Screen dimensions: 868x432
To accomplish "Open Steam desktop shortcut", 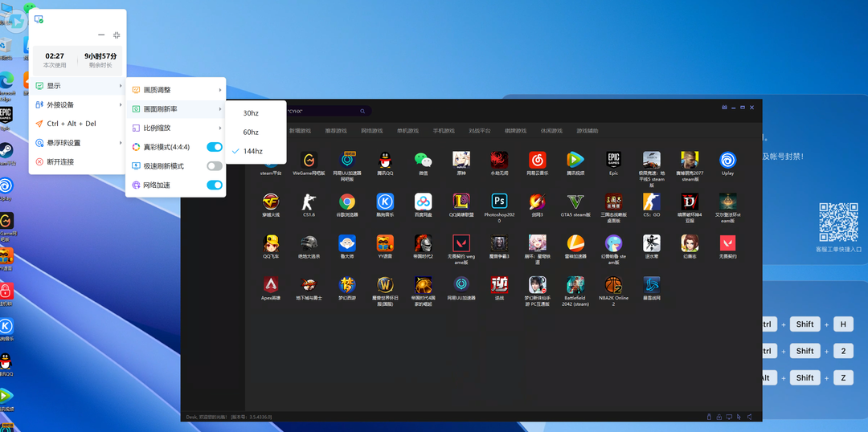I will point(6,150).
